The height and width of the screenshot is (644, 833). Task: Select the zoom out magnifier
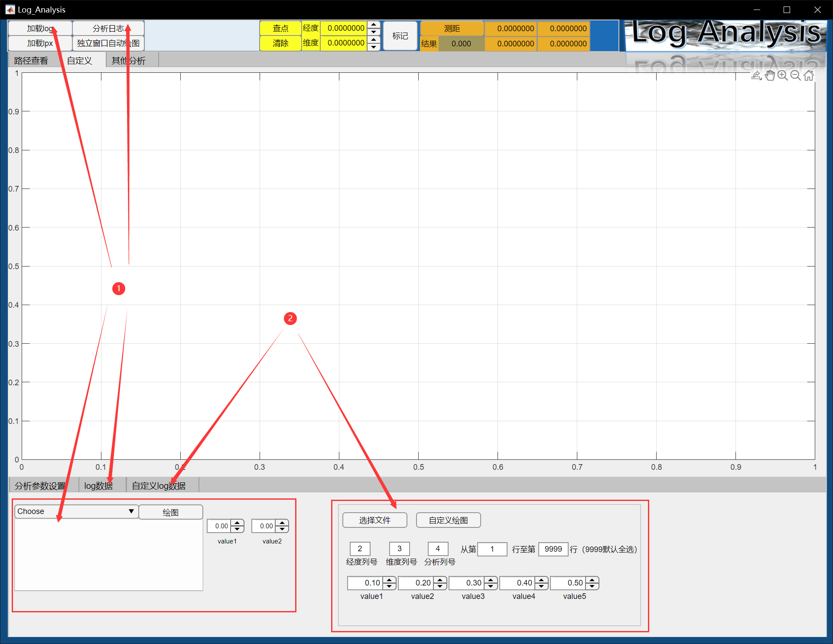pos(796,76)
